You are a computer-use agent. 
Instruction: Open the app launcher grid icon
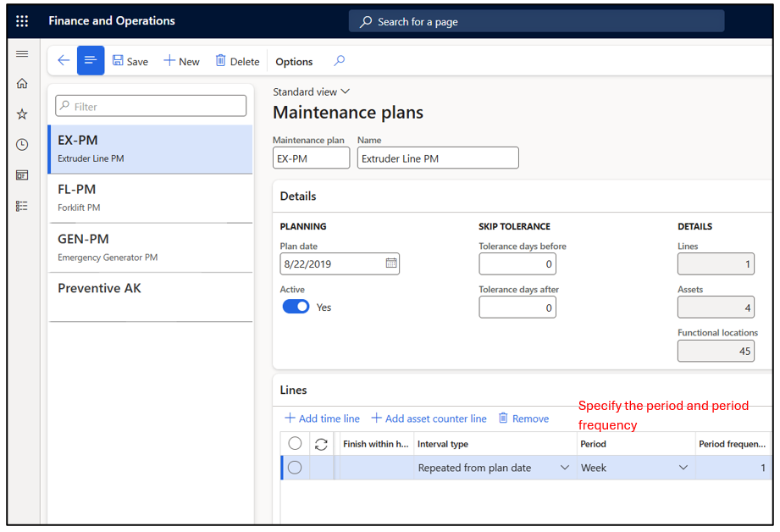pos(22,21)
